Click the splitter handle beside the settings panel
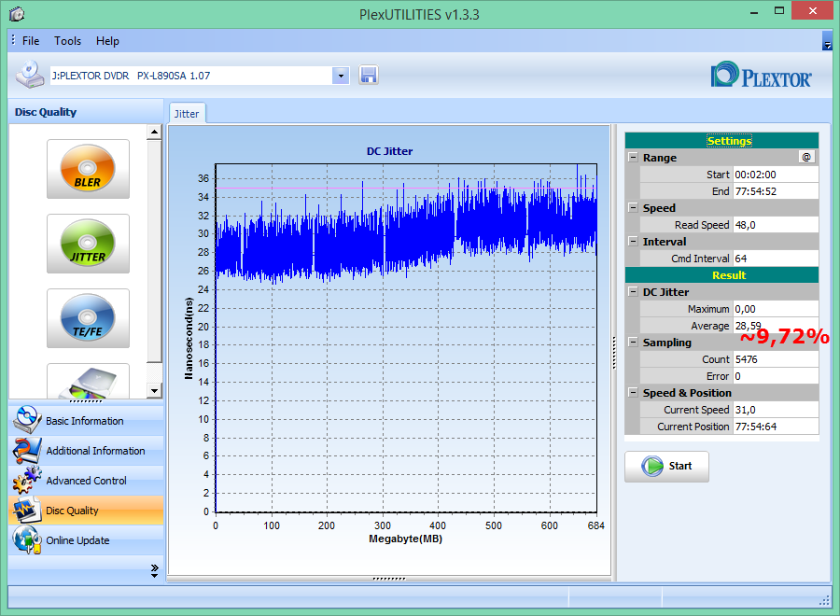840x616 pixels. 614,353
